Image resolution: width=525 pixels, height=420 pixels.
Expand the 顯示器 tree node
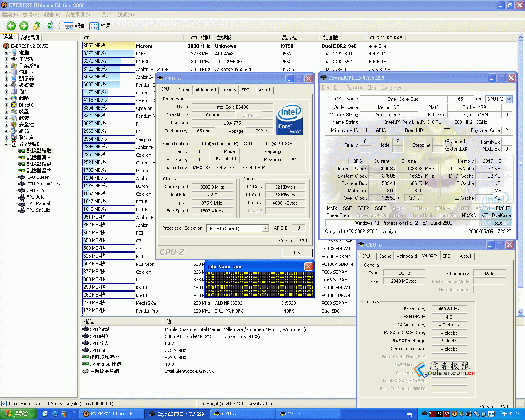[x=6, y=79]
